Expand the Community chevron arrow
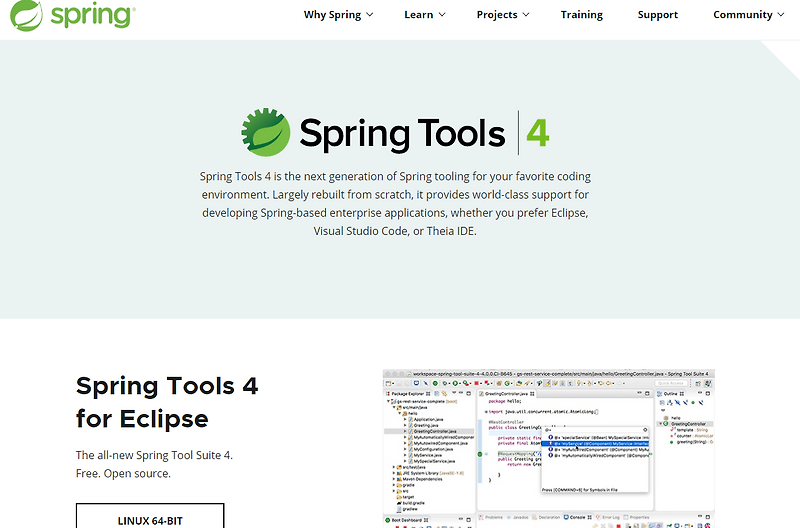Screen dimensions: 800x528 (781, 15)
